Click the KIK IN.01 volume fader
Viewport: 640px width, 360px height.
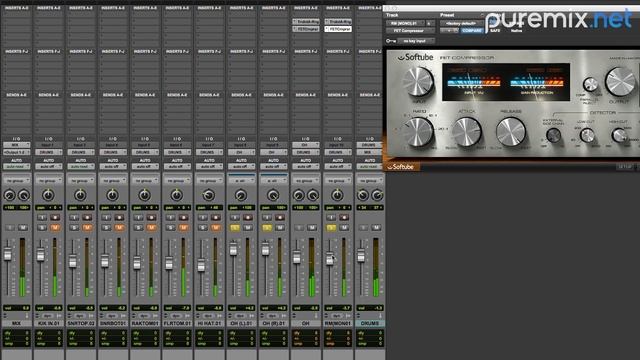click(40, 255)
